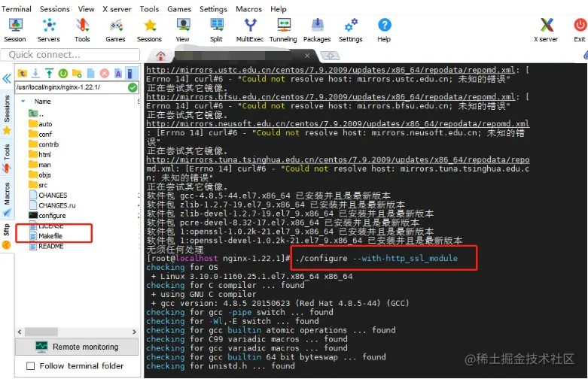Click the home tab icon
The height and width of the screenshot is (379, 588).
(x=161, y=56)
